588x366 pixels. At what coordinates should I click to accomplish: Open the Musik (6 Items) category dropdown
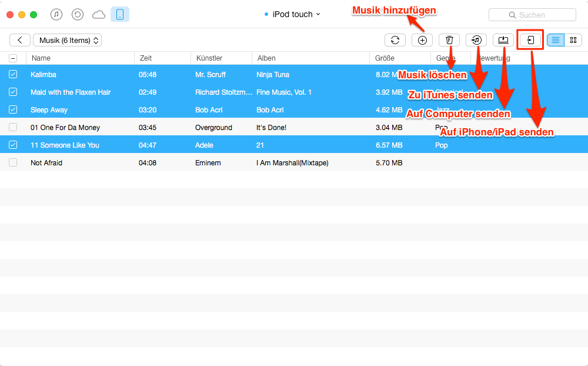point(68,40)
